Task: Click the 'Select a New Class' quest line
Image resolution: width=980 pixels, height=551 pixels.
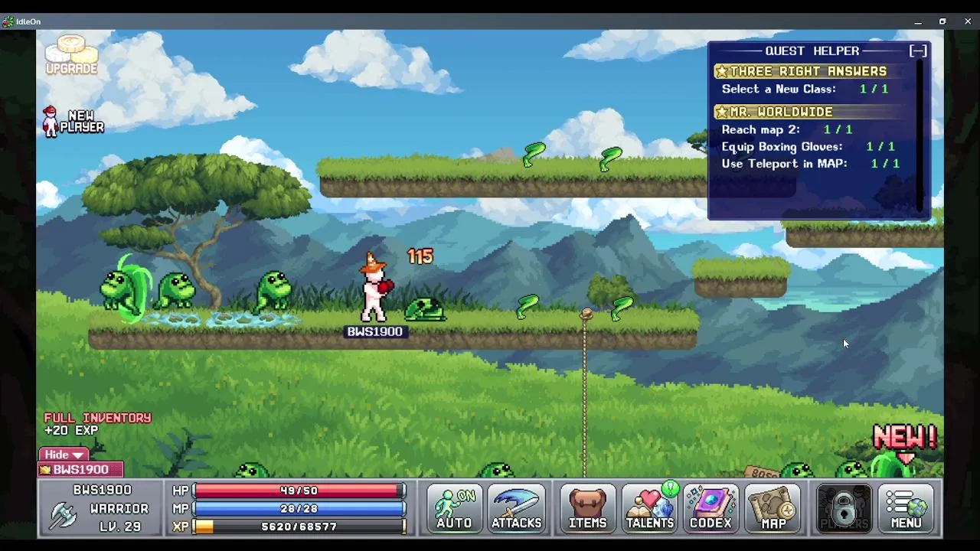Action: click(x=805, y=89)
